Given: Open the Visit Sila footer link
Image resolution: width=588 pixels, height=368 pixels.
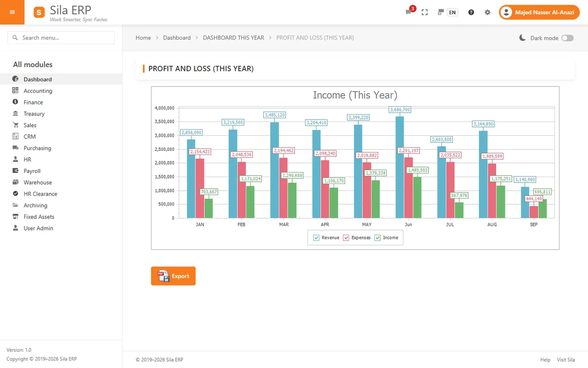Looking at the screenshot, I should pyautogui.click(x=566, y=360).
